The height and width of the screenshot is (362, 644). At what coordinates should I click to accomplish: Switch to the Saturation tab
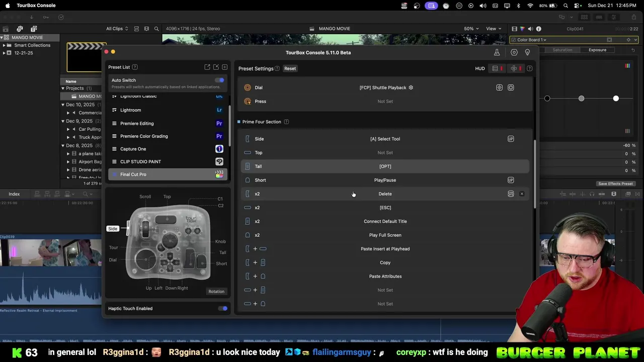coord(562,50)
